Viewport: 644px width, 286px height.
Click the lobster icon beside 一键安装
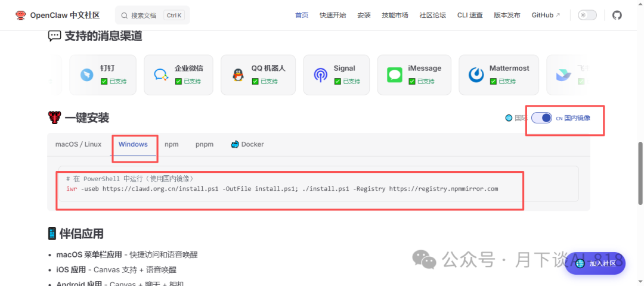pos(54,119)
